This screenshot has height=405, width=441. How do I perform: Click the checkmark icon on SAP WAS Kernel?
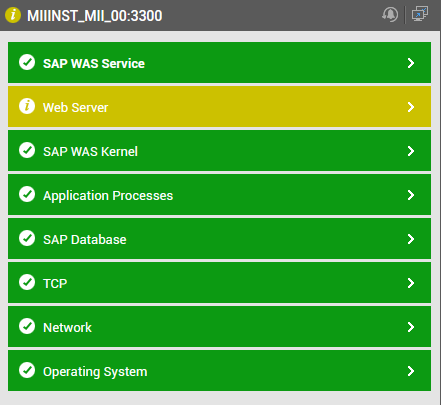(27, 150)
